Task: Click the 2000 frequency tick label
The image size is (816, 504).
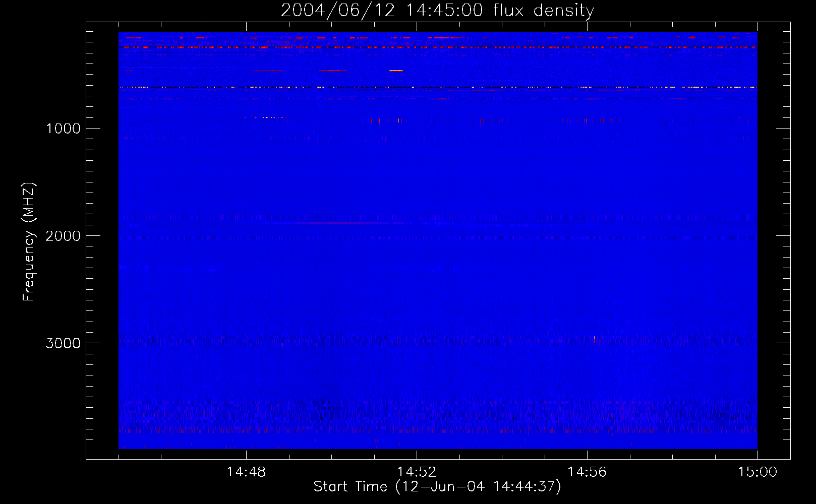Action: point(63,236)
